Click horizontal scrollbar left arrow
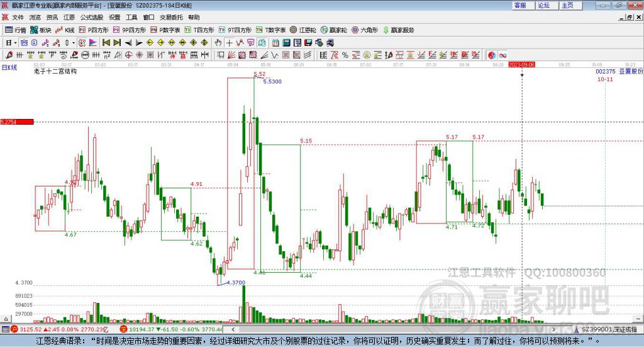The height and width of the screenshot is (347, 644). point(233,329)
